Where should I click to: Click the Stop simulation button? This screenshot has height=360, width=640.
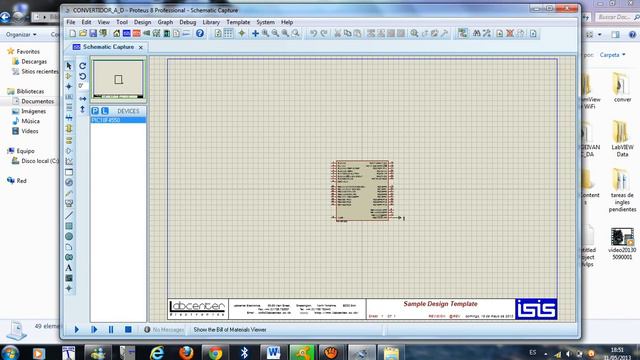click(x=128, y=329)
